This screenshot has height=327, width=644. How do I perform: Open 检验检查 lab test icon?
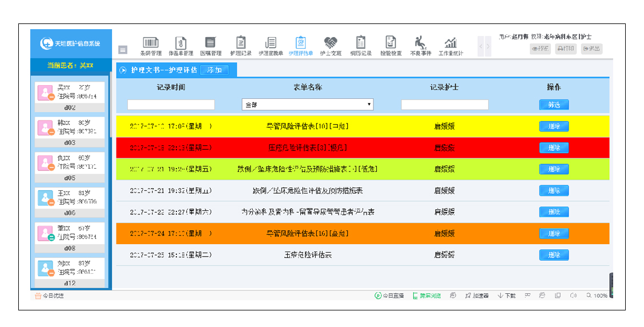(391, 43)
